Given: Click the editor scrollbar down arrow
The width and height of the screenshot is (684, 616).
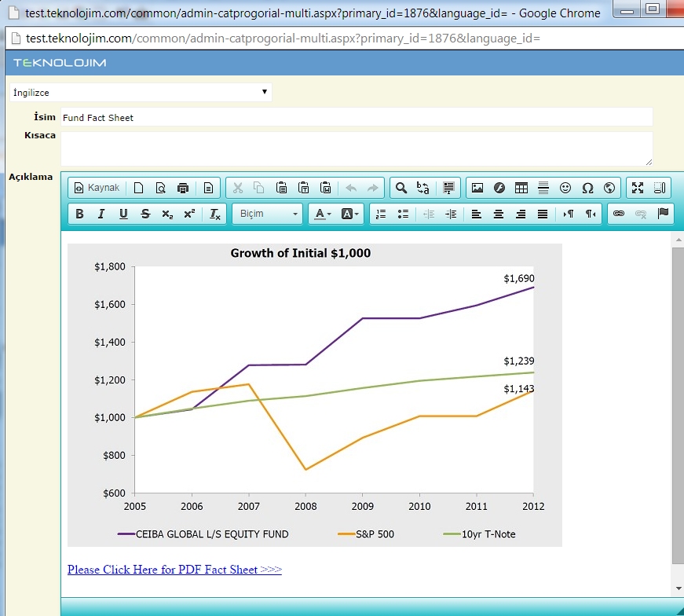Looking at the screenshot, I should (x=679, y=588).
